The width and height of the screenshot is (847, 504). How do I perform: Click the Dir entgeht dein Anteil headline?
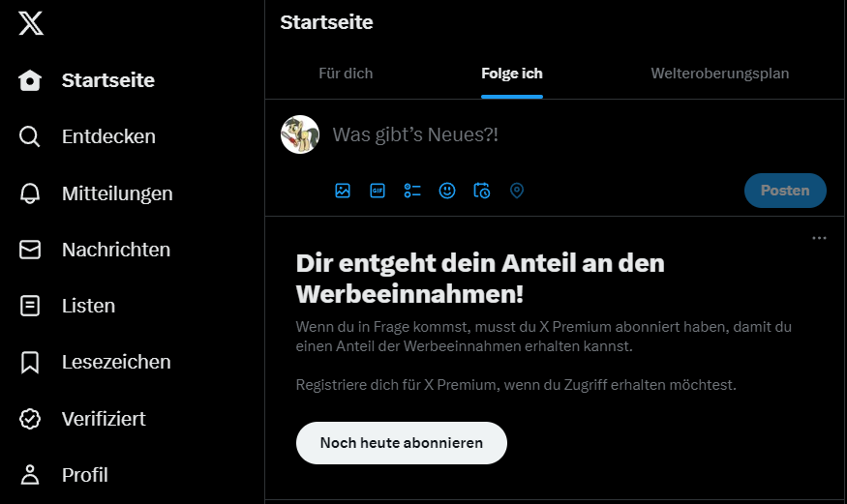point(480,279)
